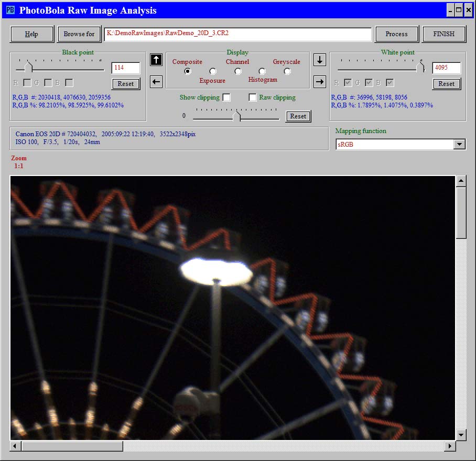The height and width of the screenshot is (461, 476).
Task: Select the Histogram display radio button
Action: click(x=262, y=71)
